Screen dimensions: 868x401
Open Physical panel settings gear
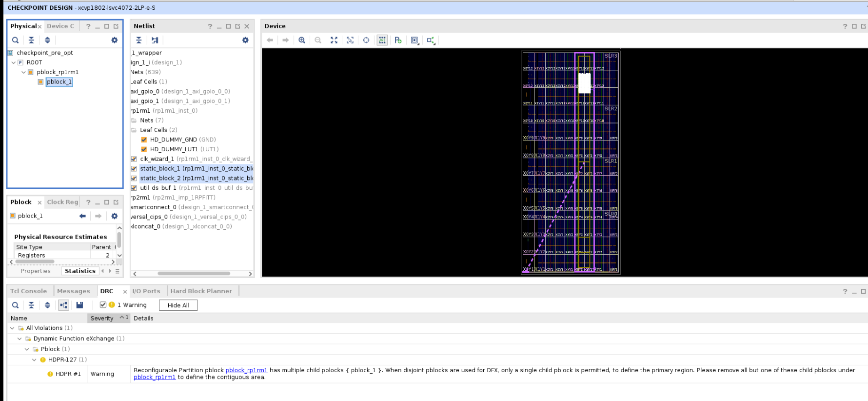115,40
